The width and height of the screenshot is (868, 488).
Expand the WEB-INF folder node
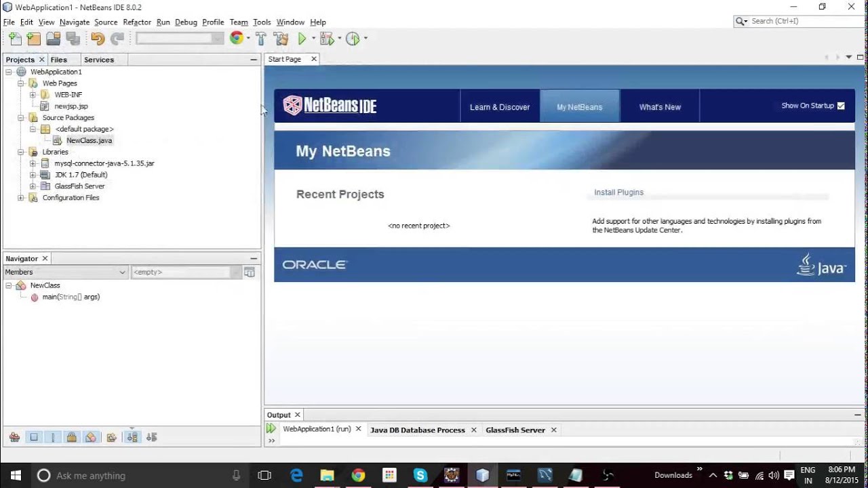click(x=33, y=95)
